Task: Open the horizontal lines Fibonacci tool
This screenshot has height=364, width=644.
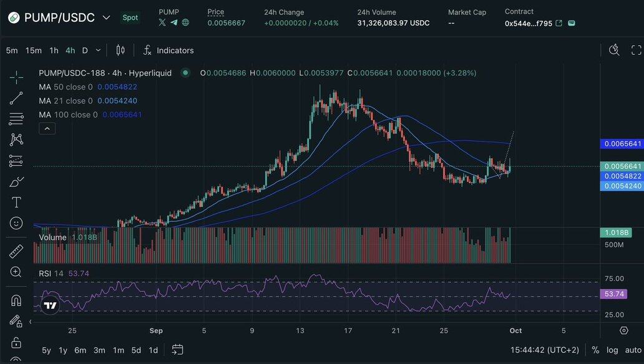Action: 16,119
